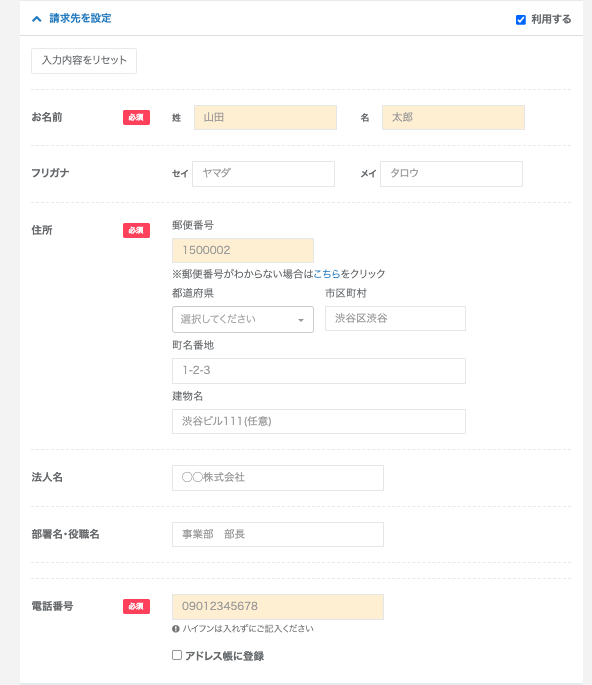Open the こちら postal code lookup link

pos(326,274)
